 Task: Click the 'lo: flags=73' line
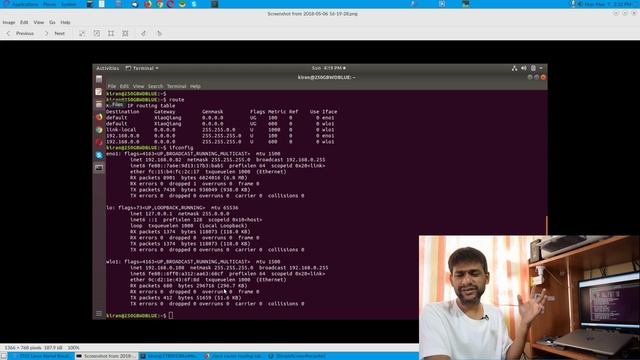(x=172, y=207)
